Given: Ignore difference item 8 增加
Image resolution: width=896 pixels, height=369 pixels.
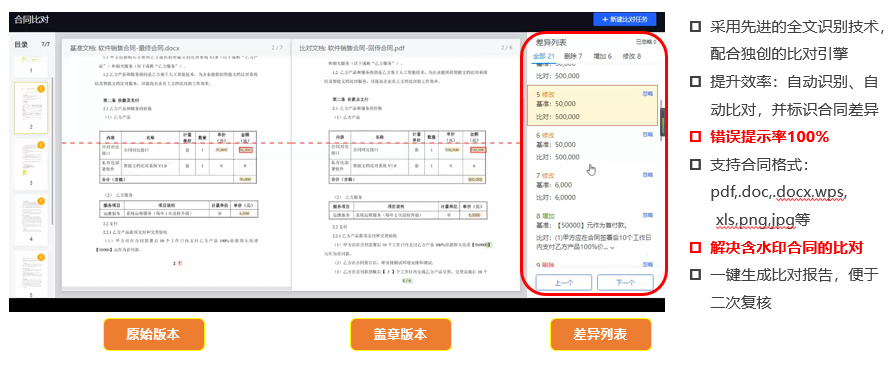Looking at the screenshot, I should click(647, 215).
